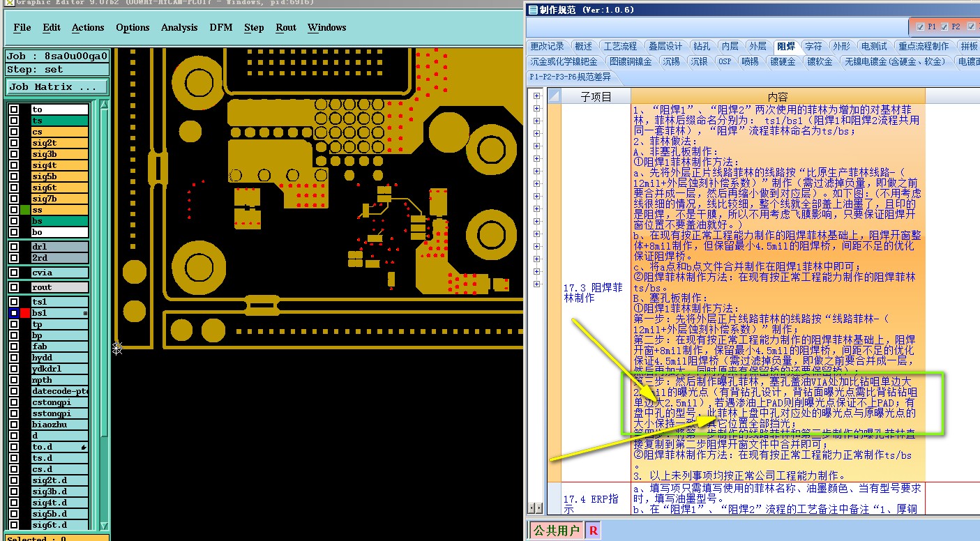980x541 pixels.
Task: Click the left scroll arrow under table
Action: click(532, 508)
